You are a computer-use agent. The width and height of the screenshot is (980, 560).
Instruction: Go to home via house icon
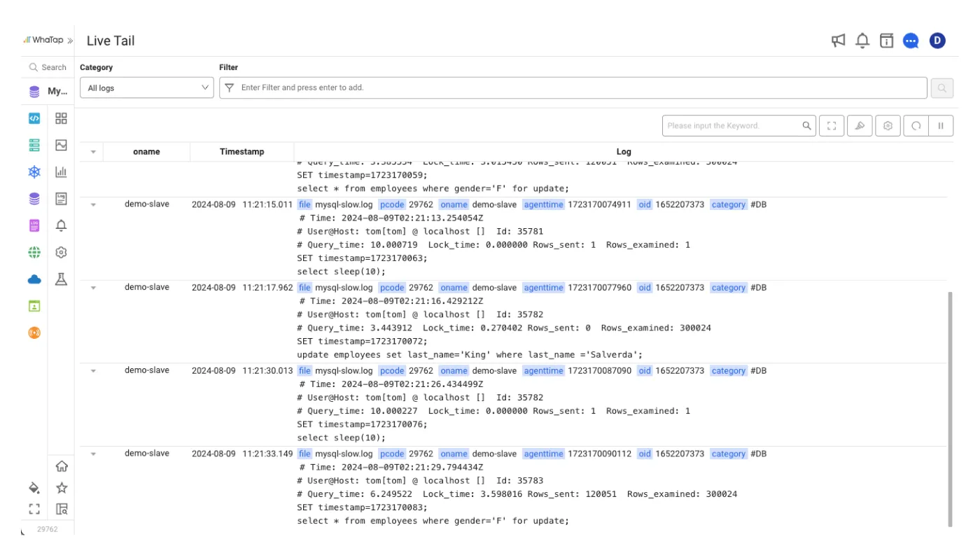pos(62,466)
